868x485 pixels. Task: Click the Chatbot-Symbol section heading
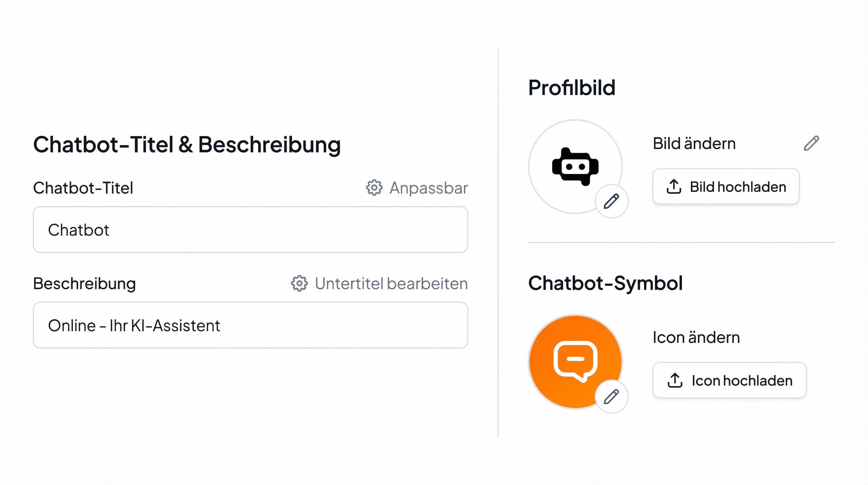pos(605,283)
